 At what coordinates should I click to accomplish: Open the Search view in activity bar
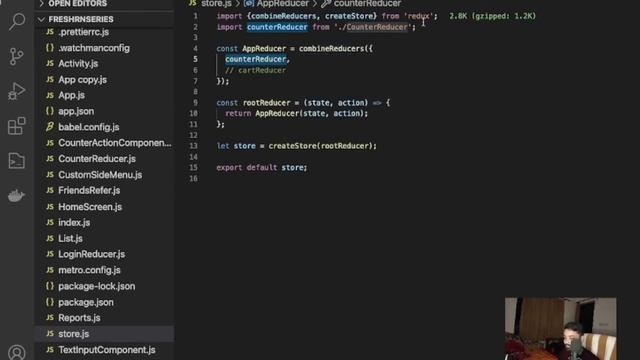tap(17, 21)
